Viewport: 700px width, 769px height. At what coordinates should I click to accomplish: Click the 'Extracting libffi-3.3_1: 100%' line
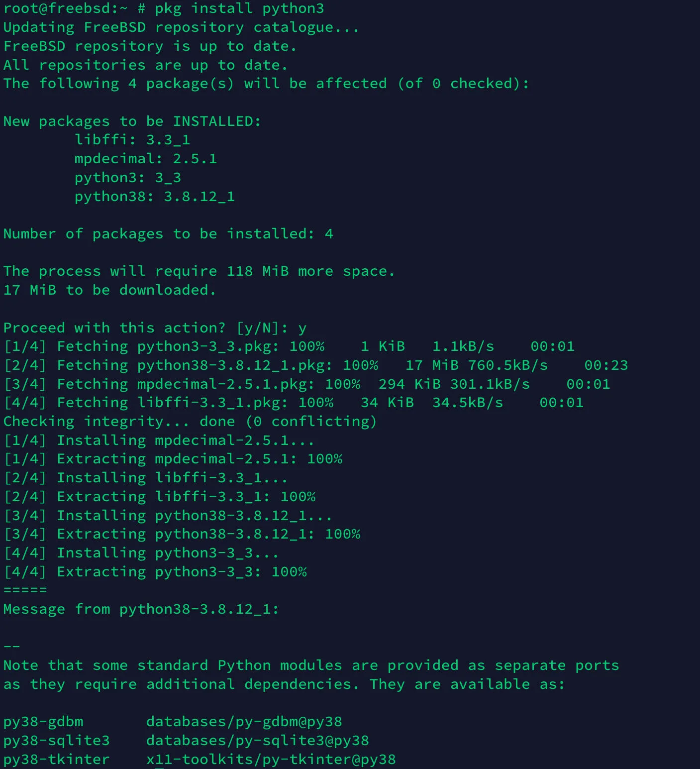(159, 497)
